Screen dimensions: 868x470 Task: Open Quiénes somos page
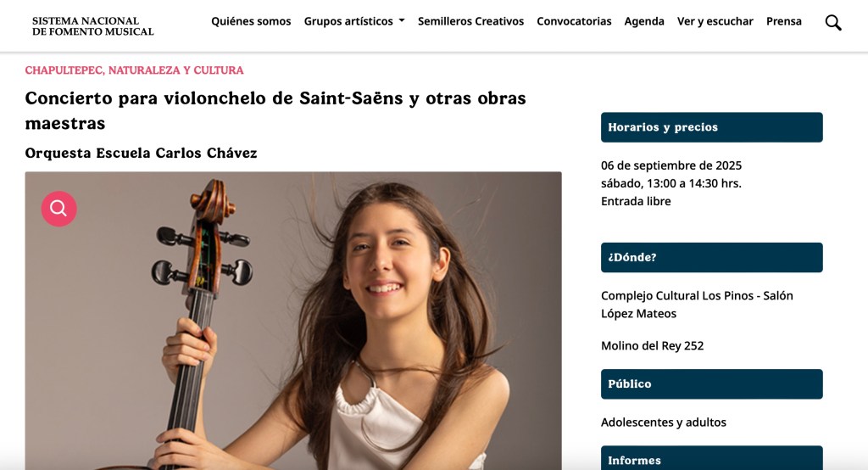pyautogui.click(x=251, y=21)
